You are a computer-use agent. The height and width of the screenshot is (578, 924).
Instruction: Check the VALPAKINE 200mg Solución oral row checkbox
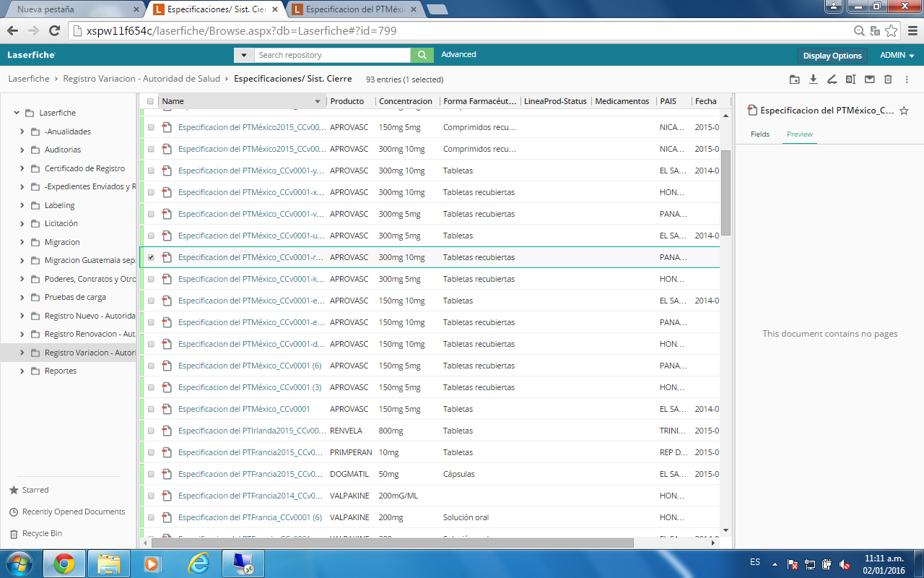click(150, 517)
